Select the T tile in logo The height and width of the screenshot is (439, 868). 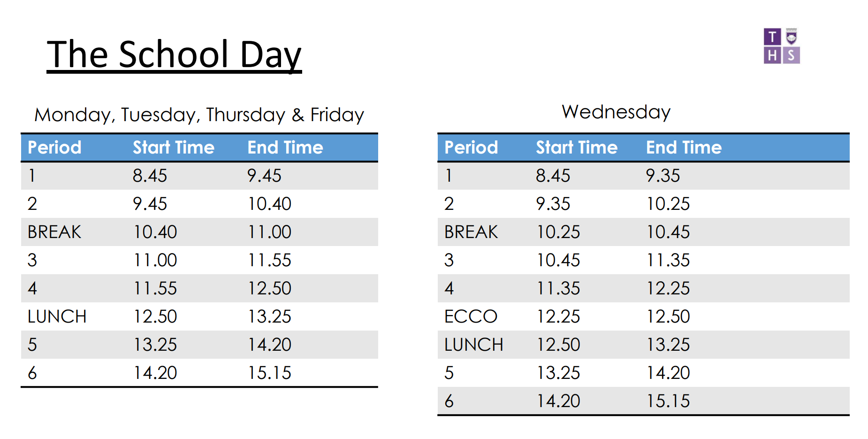point(772,37)
